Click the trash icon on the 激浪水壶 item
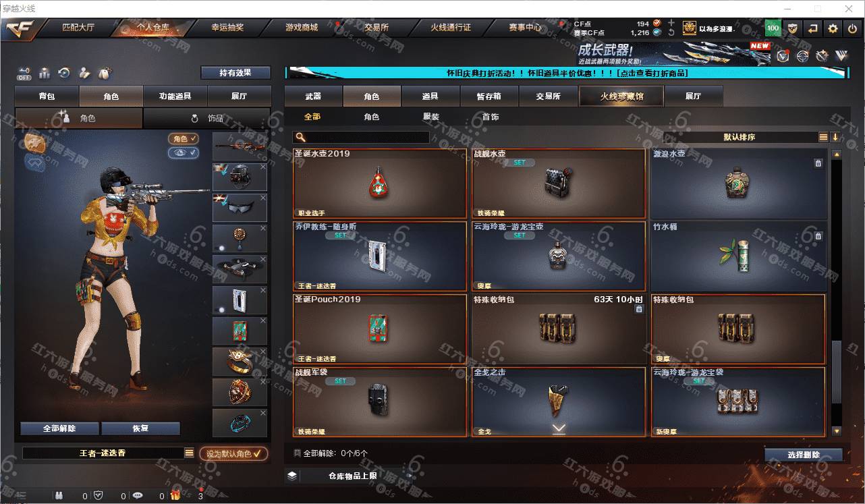865x504 pixels. click(x=818, y=163)
